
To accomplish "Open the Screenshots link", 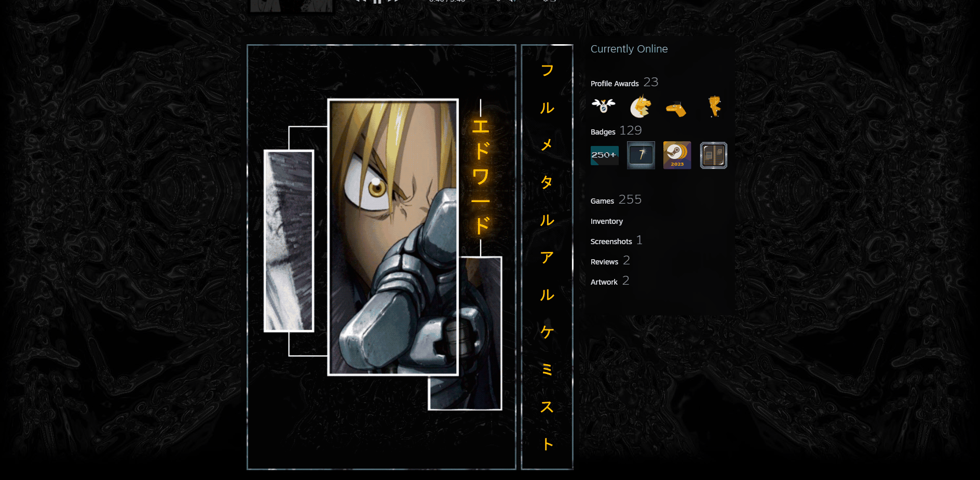I will click(611, 242).
